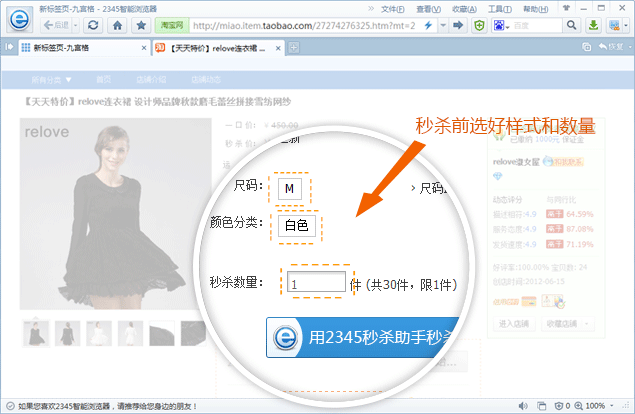Reload the page with refresh icon

[x=93, y=24]
